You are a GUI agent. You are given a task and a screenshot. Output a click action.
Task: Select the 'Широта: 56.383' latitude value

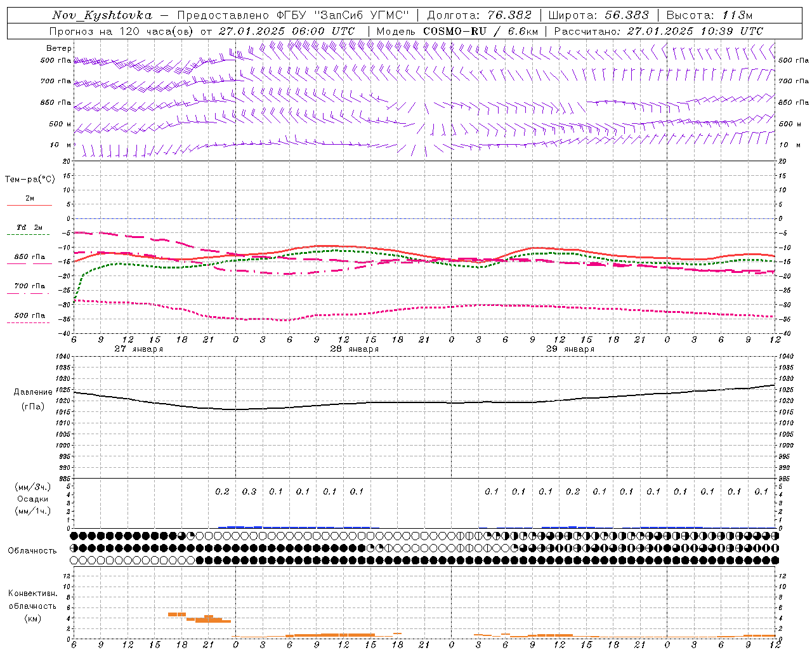[599, 15]
